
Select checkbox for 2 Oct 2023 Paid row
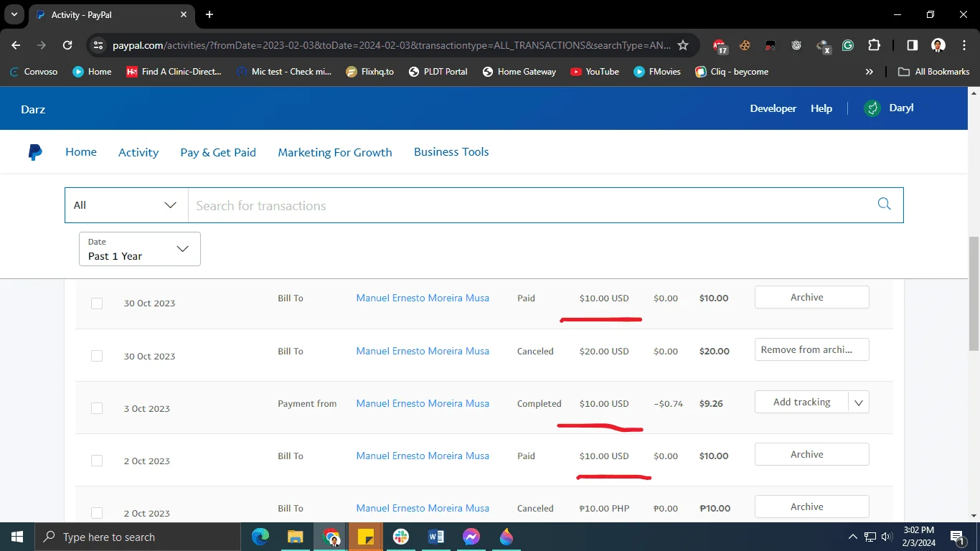tap(97, 461)
